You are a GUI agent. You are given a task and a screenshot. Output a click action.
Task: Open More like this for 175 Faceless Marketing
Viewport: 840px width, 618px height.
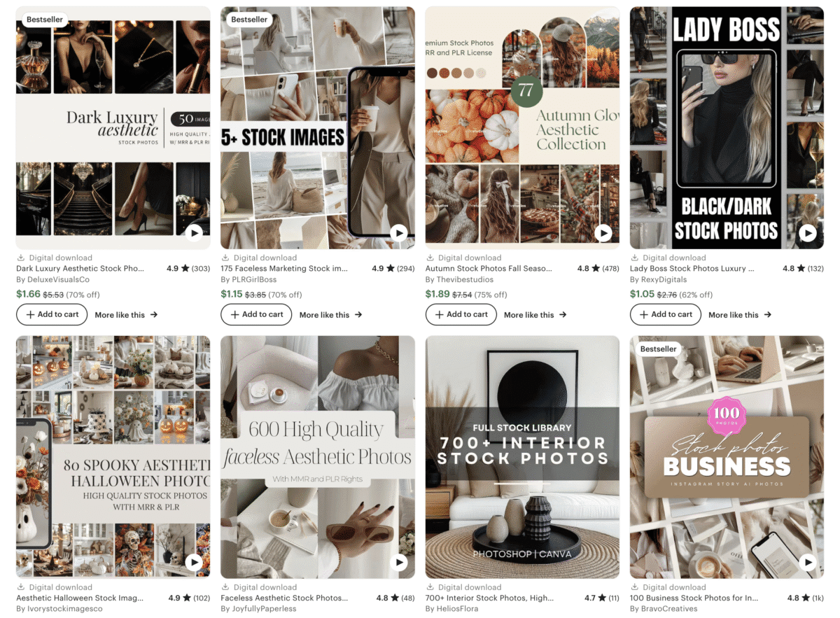click(330, 315)
